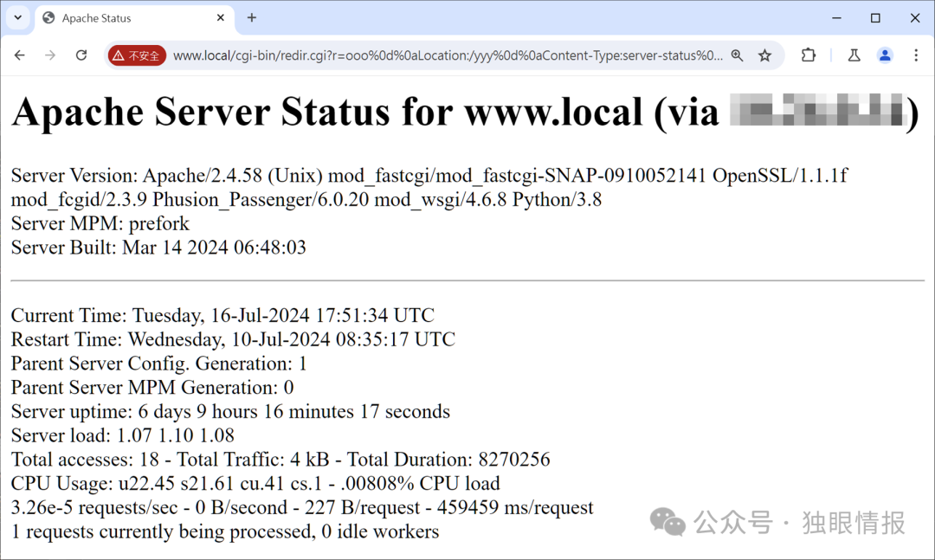Image resolution: width=935 pixels, height=560 pixels.
Task: Click the Apache Server Status heading
Action: point(465,112)
